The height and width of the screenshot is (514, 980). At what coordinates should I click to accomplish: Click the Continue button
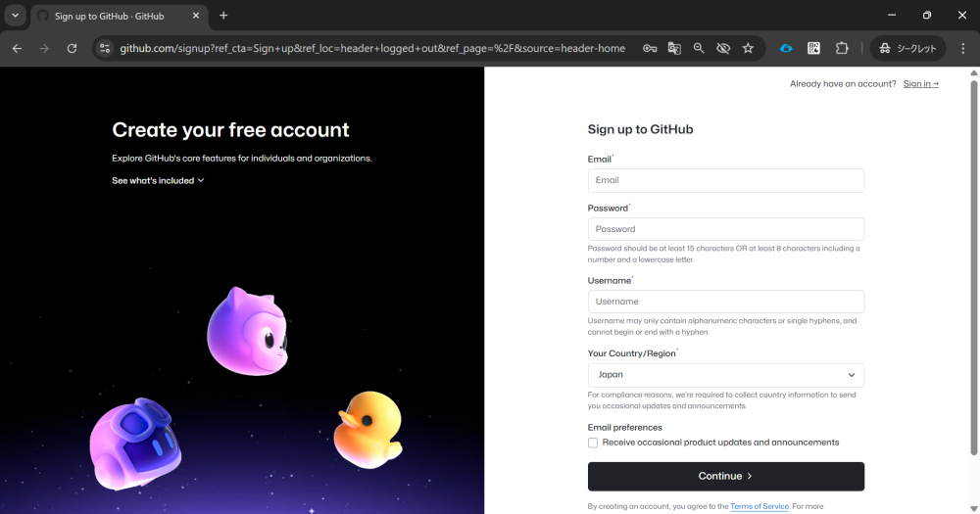(x=725, y=476)
